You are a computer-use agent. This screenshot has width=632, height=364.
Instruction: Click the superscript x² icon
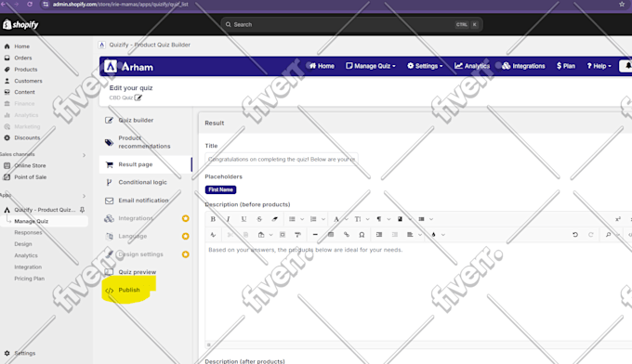click(x=617, y=219)
